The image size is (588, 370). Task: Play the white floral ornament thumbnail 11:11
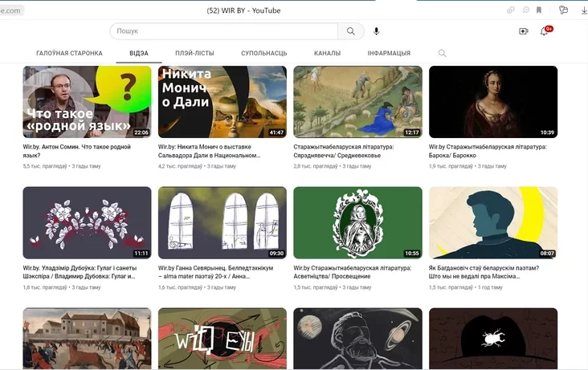87,222
